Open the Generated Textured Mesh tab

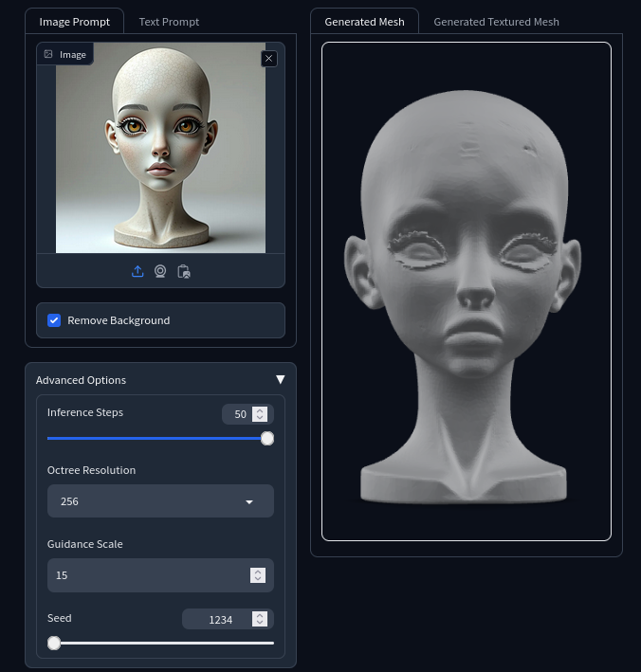click(x=496, y=22)
